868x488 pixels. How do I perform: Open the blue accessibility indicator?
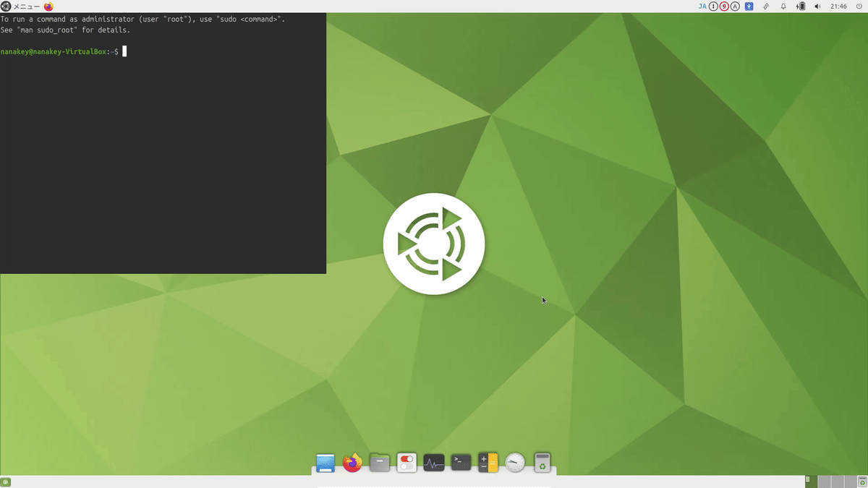click(749, 7)
